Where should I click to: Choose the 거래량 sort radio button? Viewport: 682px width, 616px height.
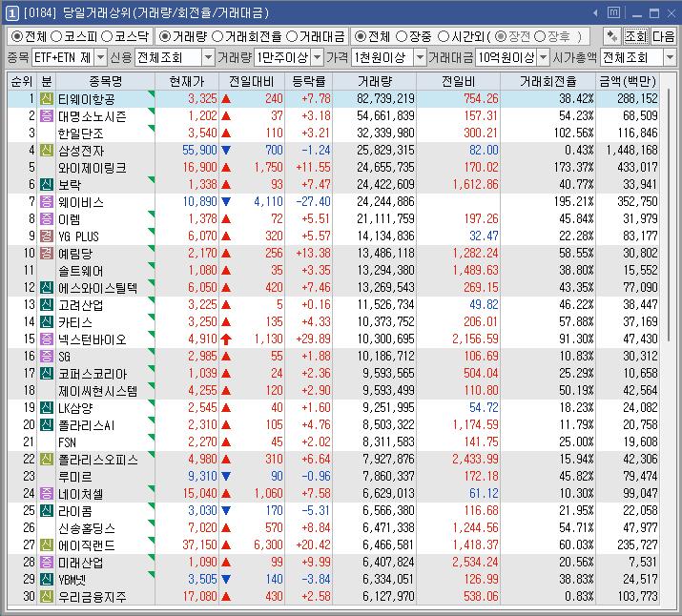(165, 36)
